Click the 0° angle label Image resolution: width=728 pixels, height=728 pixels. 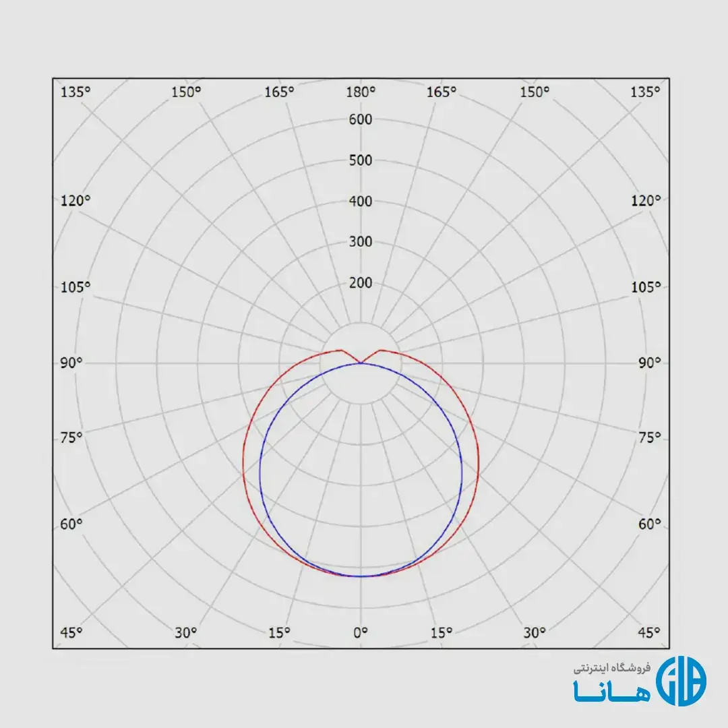coord(360,633)
